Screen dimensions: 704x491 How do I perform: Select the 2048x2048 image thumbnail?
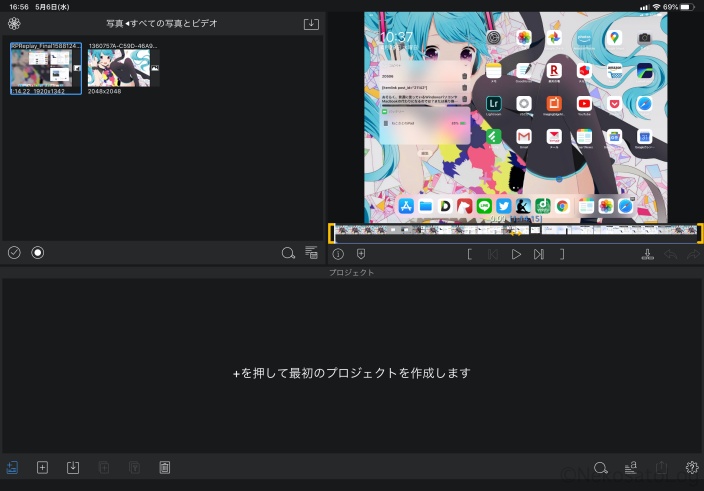(x=123, y=68)
